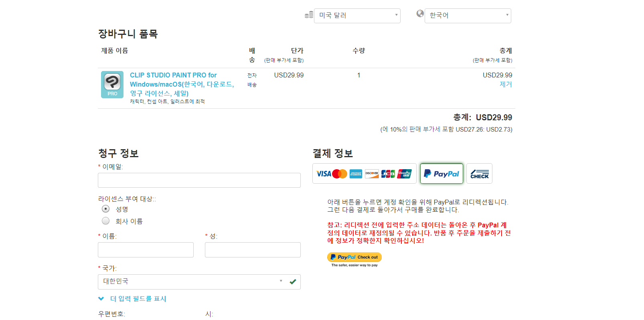Open the 한국어 language dropdown

pyautogui.click(x=468, y=16)
